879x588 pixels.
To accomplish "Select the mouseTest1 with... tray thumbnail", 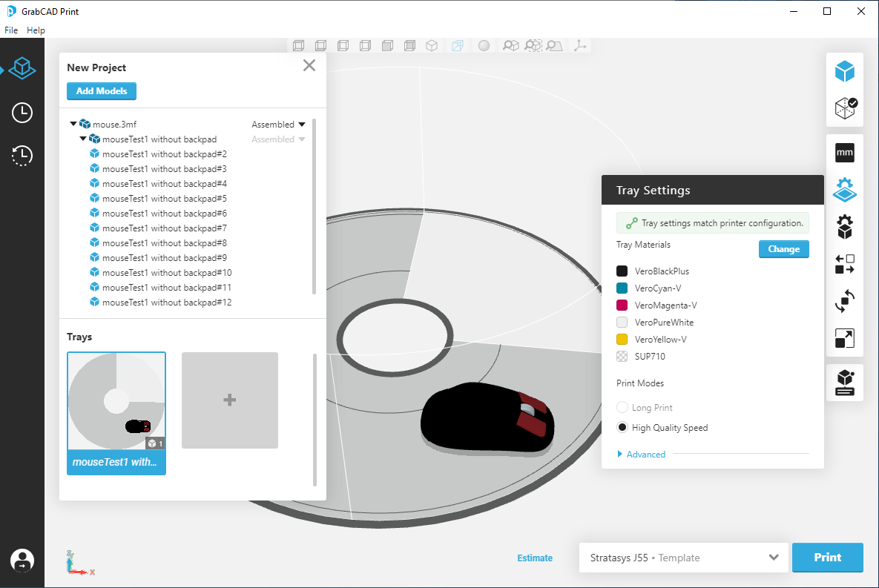I will [x=116, y=413].
